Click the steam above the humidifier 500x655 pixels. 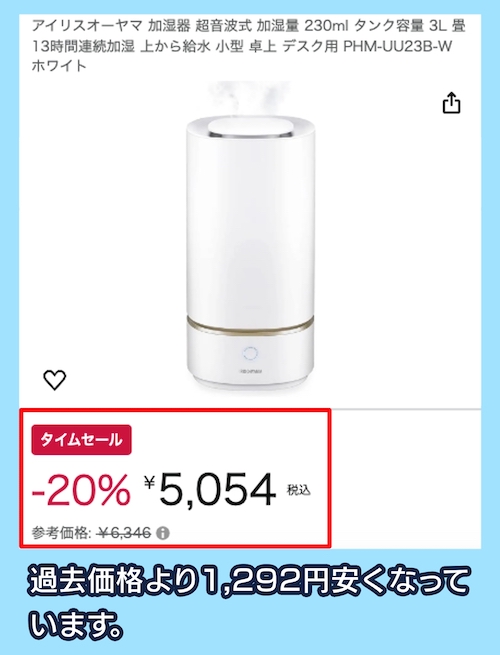click(250, 97)
